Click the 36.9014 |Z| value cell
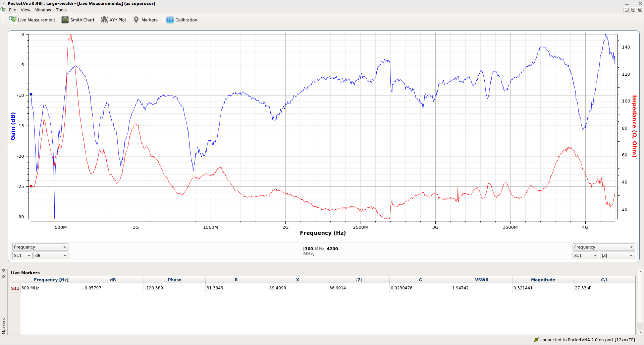The image size is (644, 345). (x=359, y=288)
